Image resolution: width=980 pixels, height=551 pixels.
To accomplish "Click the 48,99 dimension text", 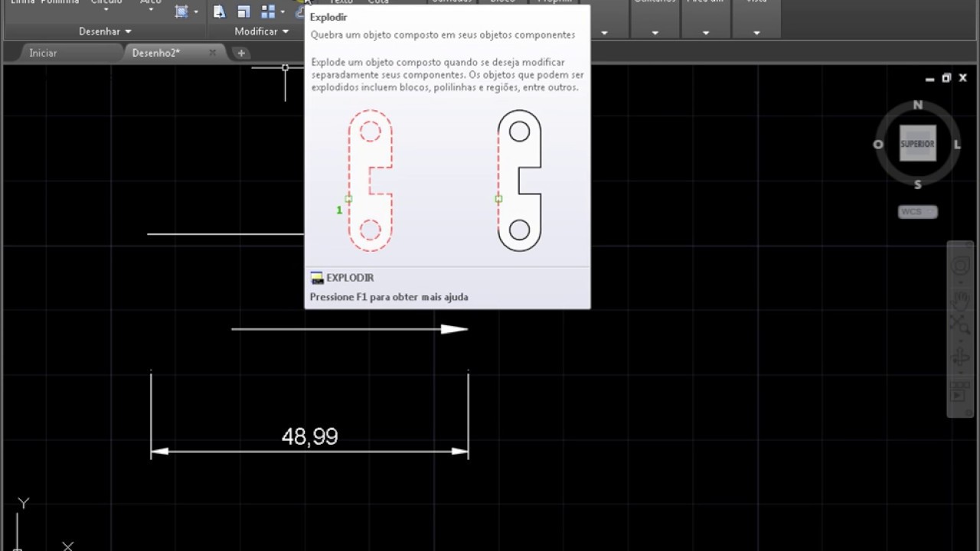I will 310,437.
